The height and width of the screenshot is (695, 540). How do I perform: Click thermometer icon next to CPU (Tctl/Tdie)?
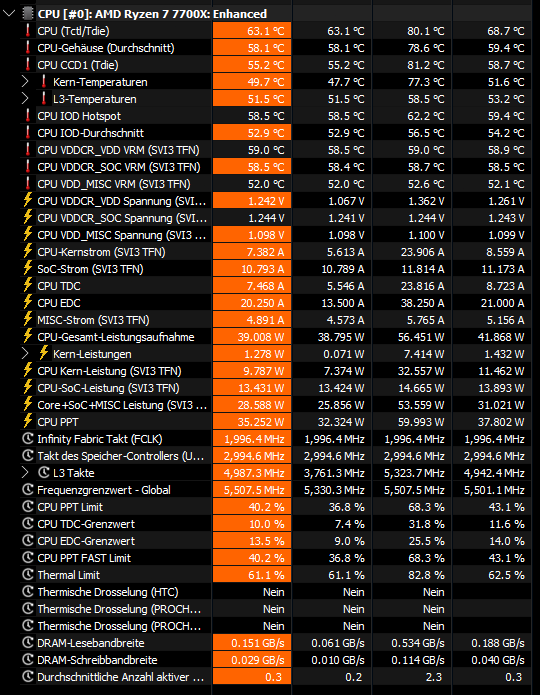(x=27, y=31)
